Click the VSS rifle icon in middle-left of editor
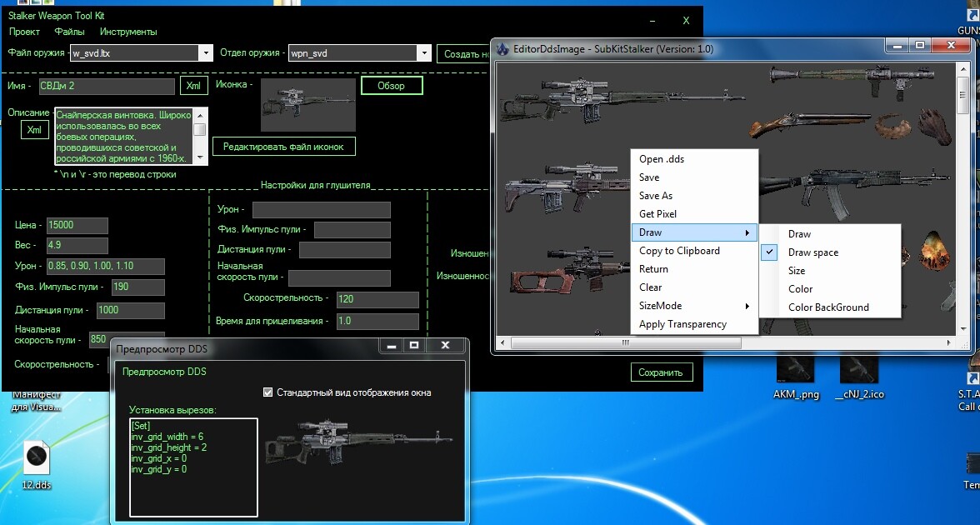The image size is (980, 525). [x=568, y=187]
